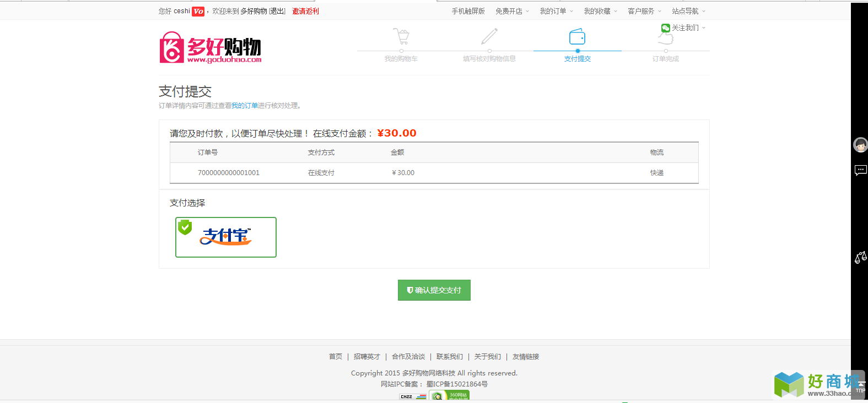This screenshot has width=868, height=403.
Task: Expand the 我的订单 dropdown menu
Action: tap(557, 11)
